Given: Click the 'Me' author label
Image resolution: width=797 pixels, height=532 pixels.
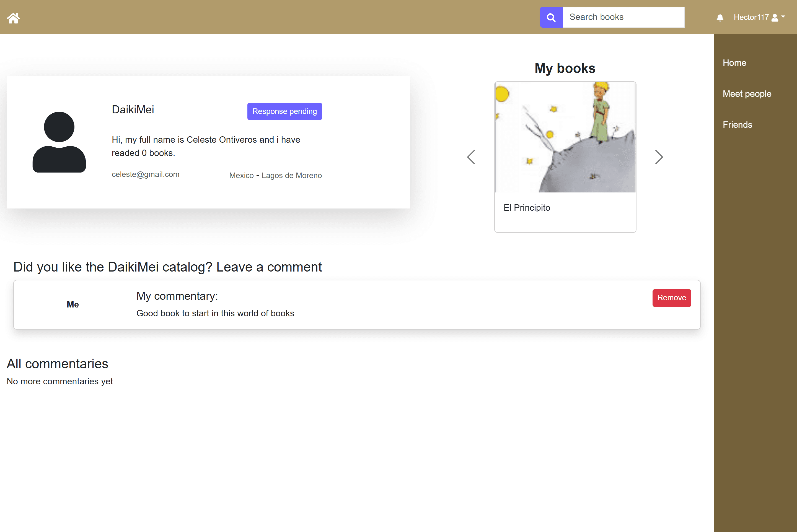Looking at the screenshot, I should pyautogui.click(x=73, y=304).
